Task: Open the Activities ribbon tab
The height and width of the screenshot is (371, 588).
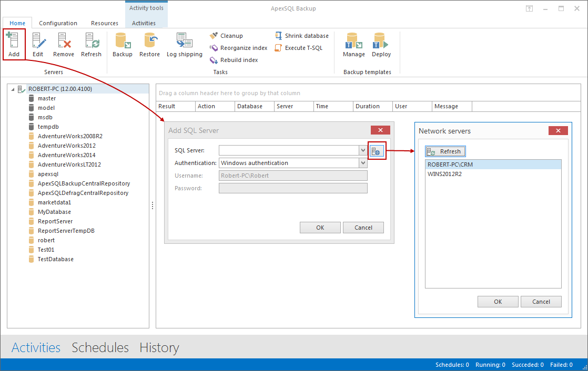Action: pyautogui.click(x=144, y=23)
